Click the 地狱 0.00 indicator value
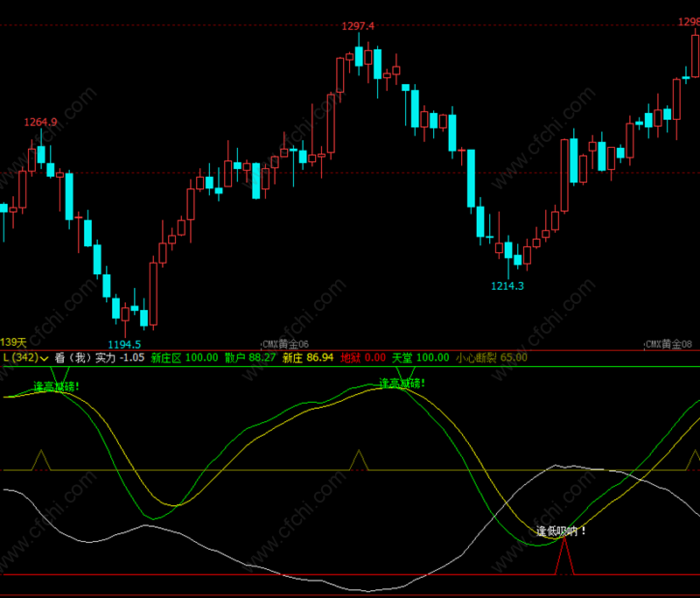The height and width of the screenshot is (598, 700). click(363, 358)
